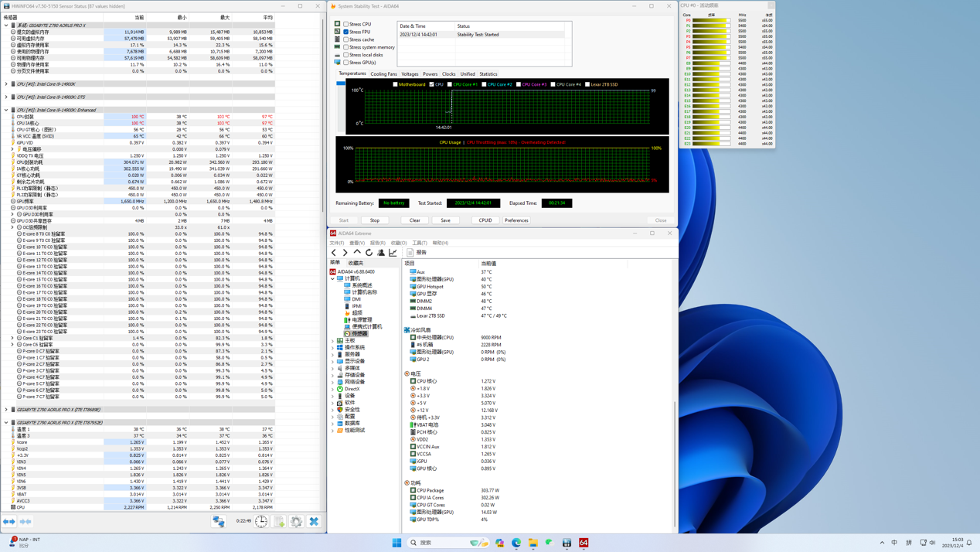The height and width of the screenshot is (552, 980).
Task: Click the refresh icon in AIDA64 toolbar
Action: 369,253
